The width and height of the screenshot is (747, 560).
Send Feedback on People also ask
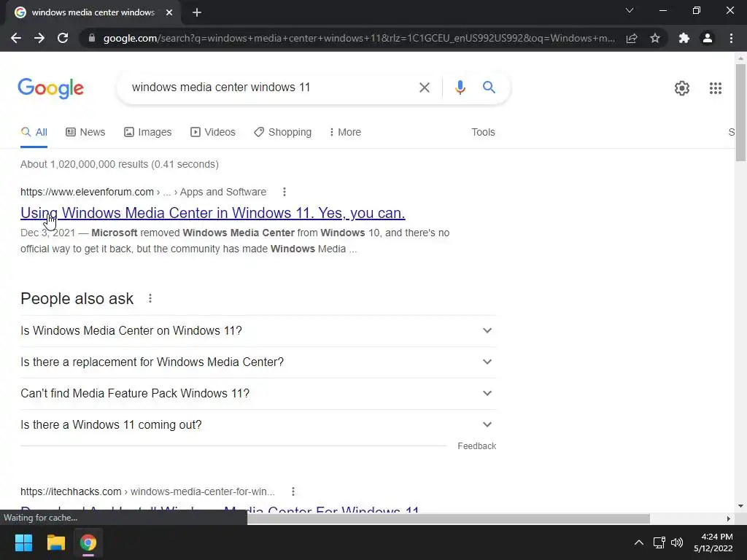click(x=476, y=446)
